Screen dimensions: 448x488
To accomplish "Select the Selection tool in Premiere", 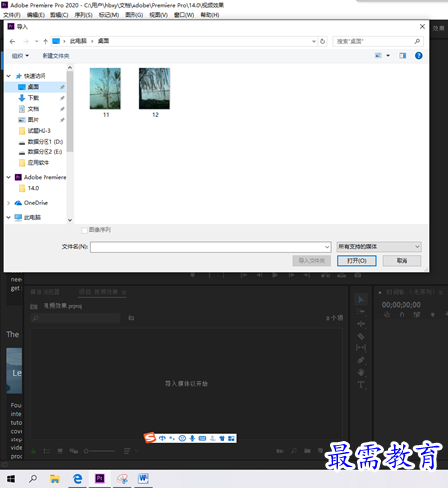I will click(x=361, y=300).
